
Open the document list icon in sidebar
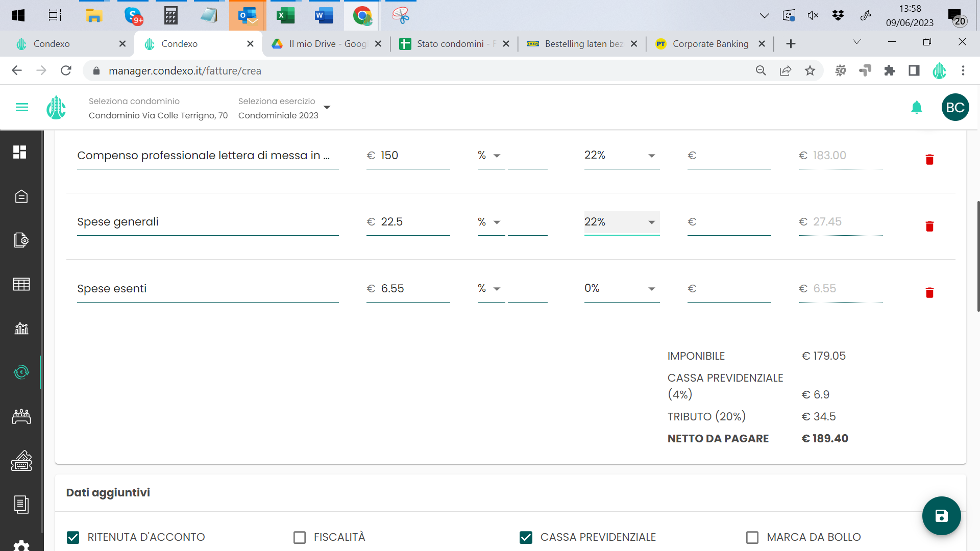(21, 505)
